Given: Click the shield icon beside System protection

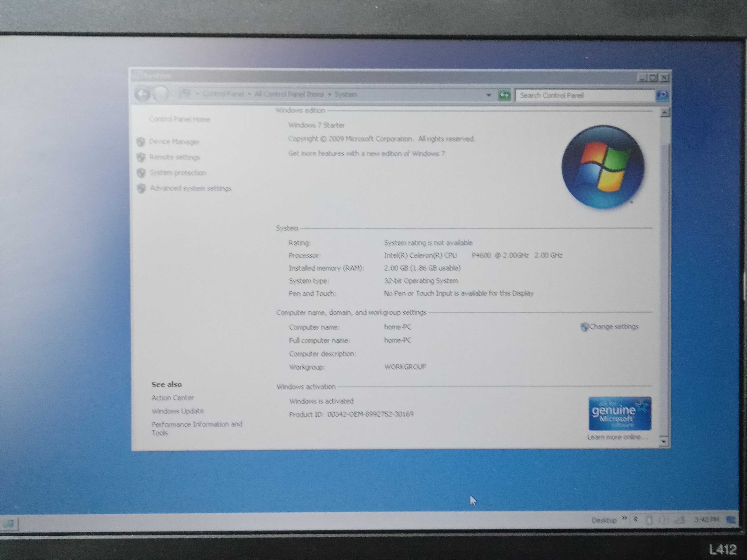Looking at the screenshot, I should (141, 173).
